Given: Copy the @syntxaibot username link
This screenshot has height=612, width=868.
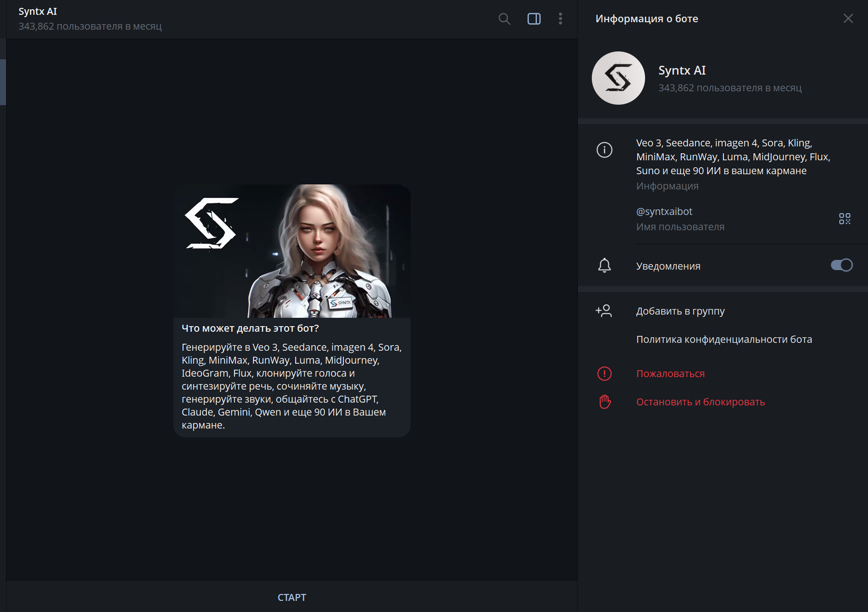Looking at the screenshot, I should coord(664,212).
